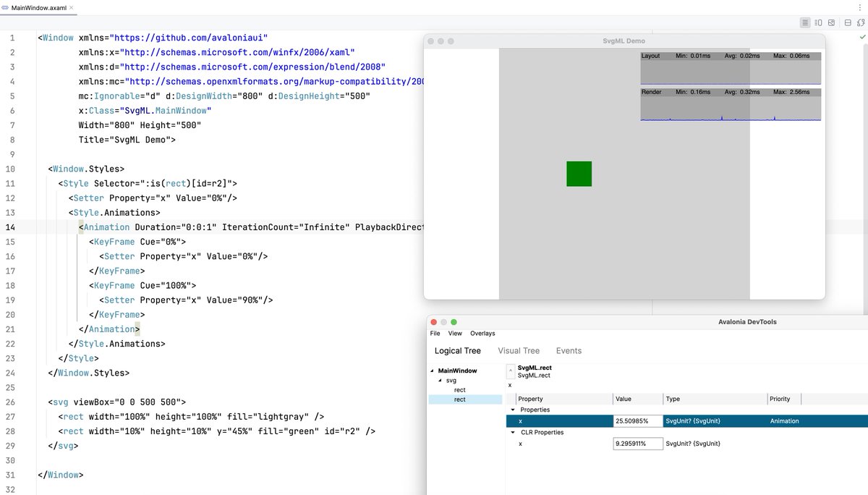Click the <Style.Animations> opening tag
This screenshot has height=495, width=868.
click(114, 213)
